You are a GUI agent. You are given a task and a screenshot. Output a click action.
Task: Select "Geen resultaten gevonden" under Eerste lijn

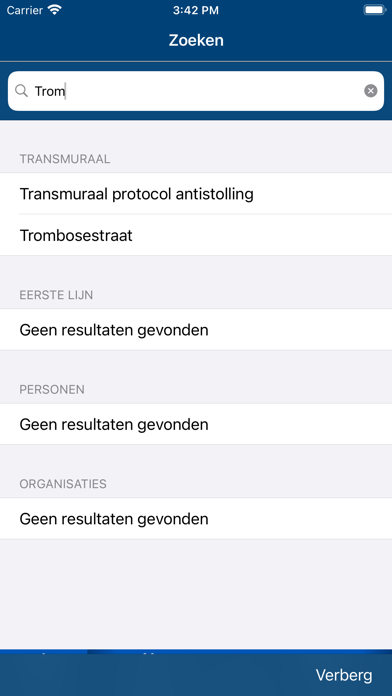pyautogui.click(x=196, y=330)
